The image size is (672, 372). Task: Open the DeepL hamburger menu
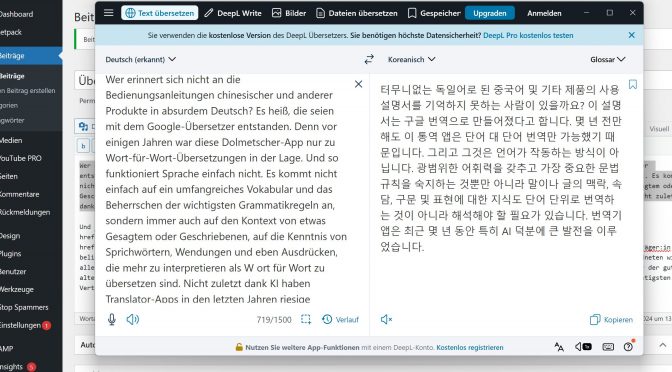coord(109,13)
